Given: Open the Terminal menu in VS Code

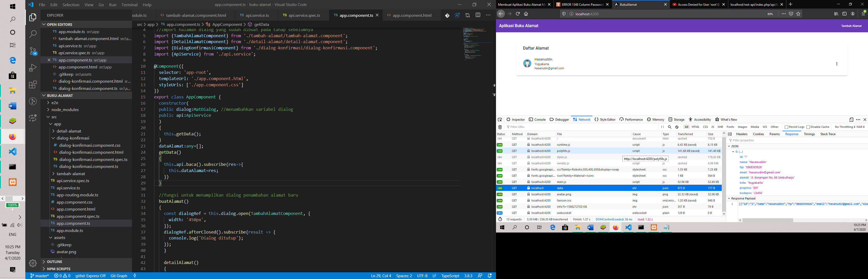Looking at the screenshot, I should pyautogui.click(x=129, y=5).
